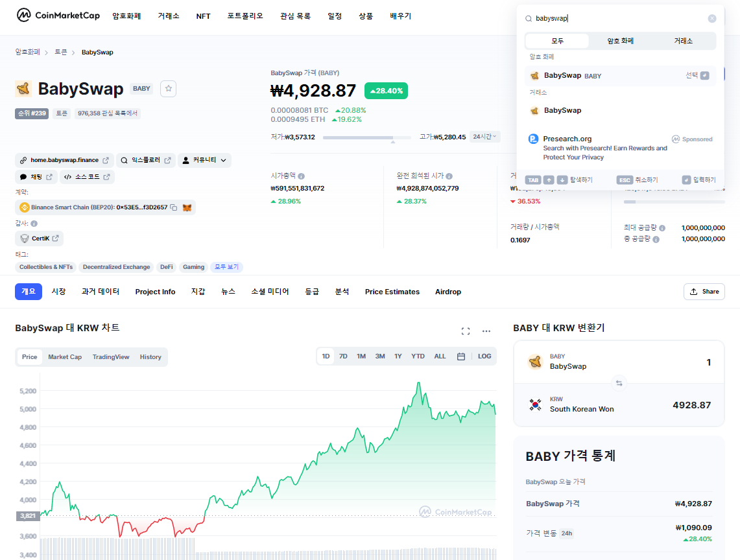
Task: Edit BABY amount field in converter
Action: coord(708,362)
